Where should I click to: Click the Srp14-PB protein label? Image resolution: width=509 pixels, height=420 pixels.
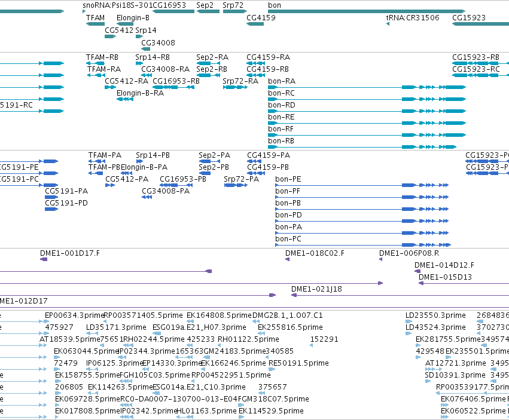click(x=153, y=156)
